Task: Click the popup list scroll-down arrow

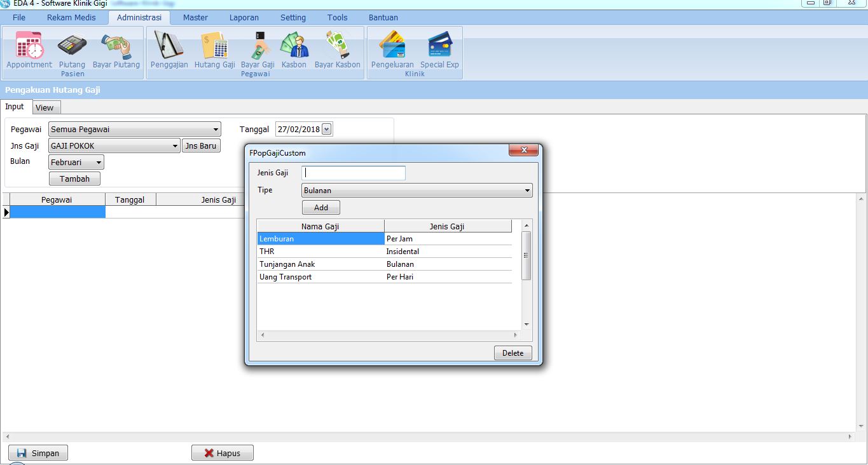Action: [x=526, y=325]
